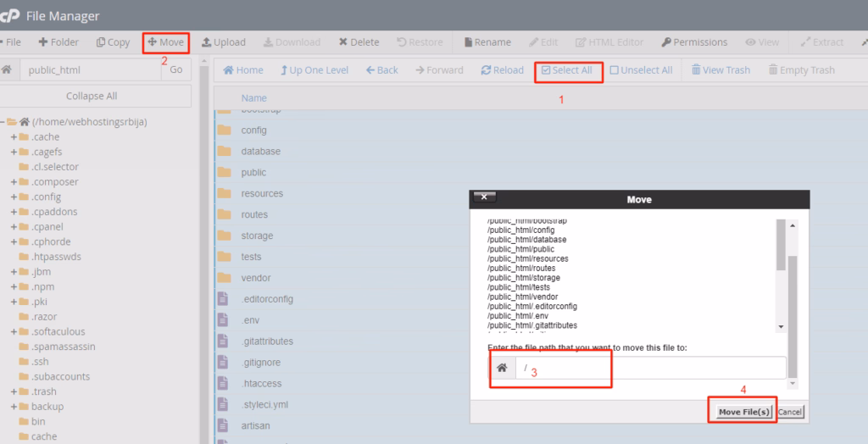Click Unselect All checkbox button
The height and width of the screenshot is (444, 868).
coord(641,70)
